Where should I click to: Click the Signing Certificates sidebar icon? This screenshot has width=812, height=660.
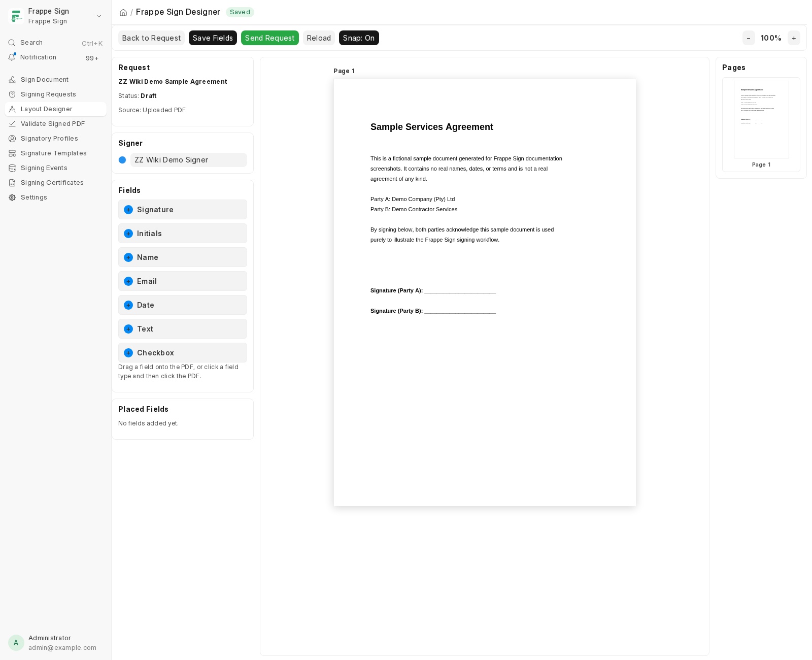[12, 183]
